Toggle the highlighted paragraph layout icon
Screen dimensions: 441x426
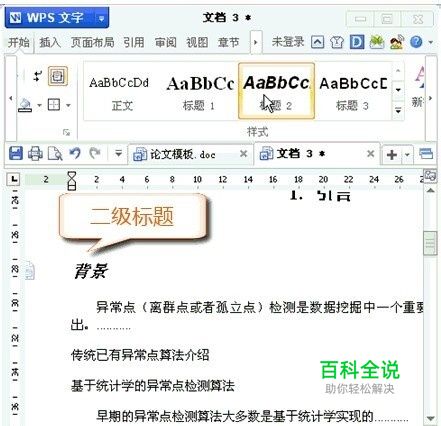tap(58, 76)
